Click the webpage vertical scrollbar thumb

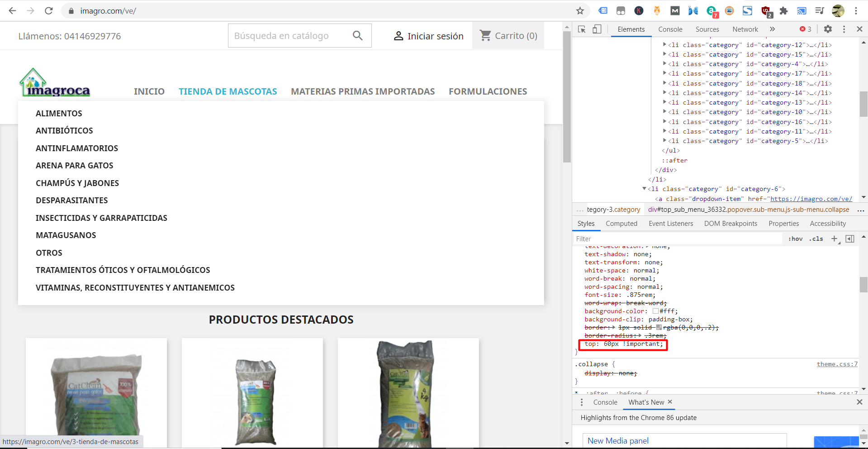click(x=567, y=97)
